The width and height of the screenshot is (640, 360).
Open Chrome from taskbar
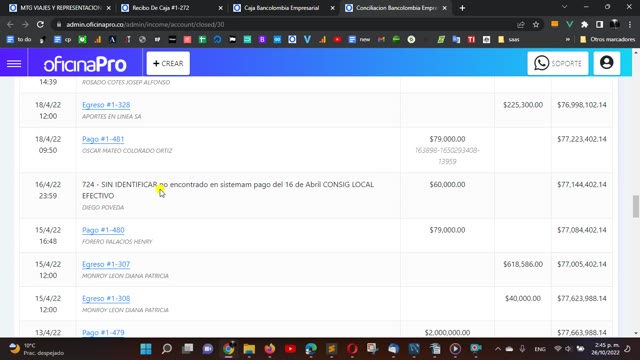coord(229,349)
